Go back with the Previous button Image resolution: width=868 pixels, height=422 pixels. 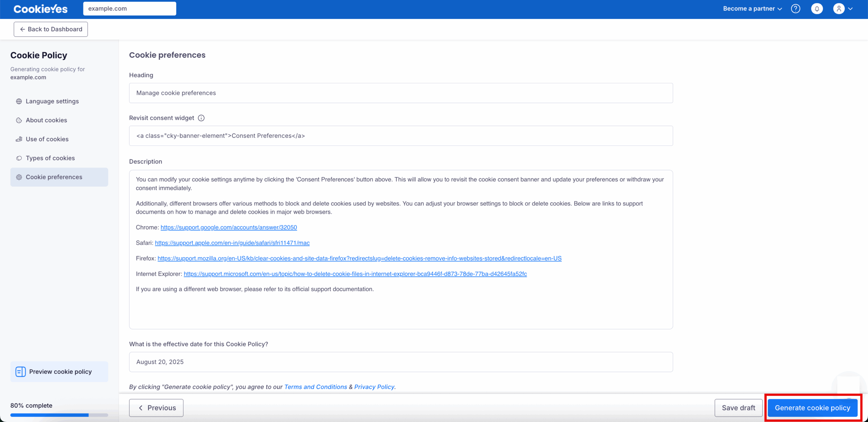click(156, 408)
